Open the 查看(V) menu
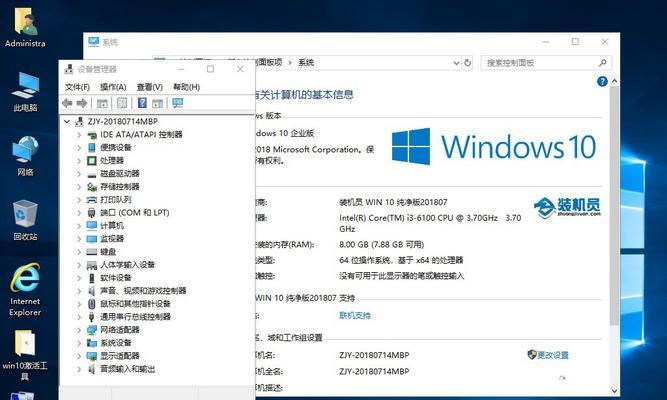The image size is (667, 400). (x=150, y=87)
